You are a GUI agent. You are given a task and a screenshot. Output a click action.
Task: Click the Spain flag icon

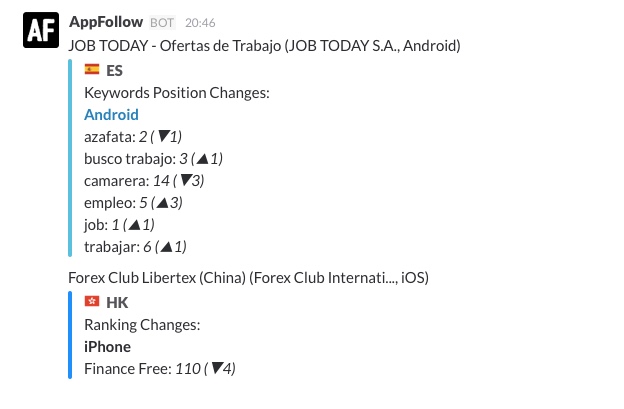pos(92,70)
